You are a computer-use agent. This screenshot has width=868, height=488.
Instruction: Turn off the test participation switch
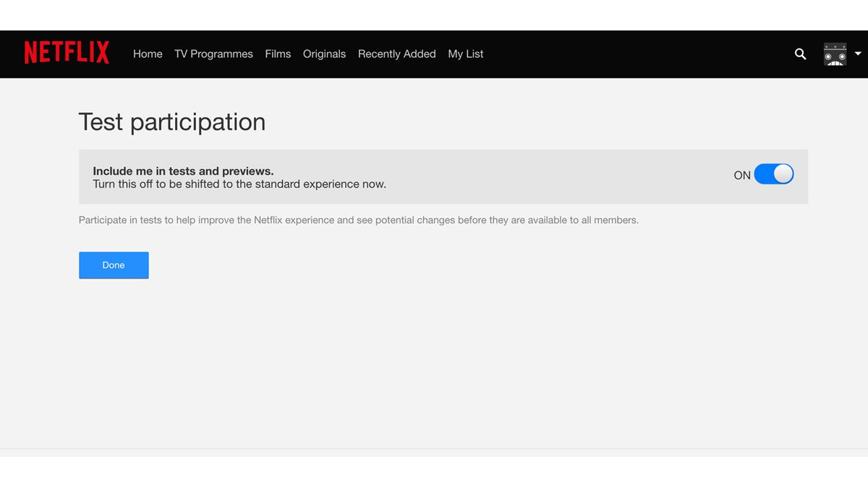click(x=773, y=174)
